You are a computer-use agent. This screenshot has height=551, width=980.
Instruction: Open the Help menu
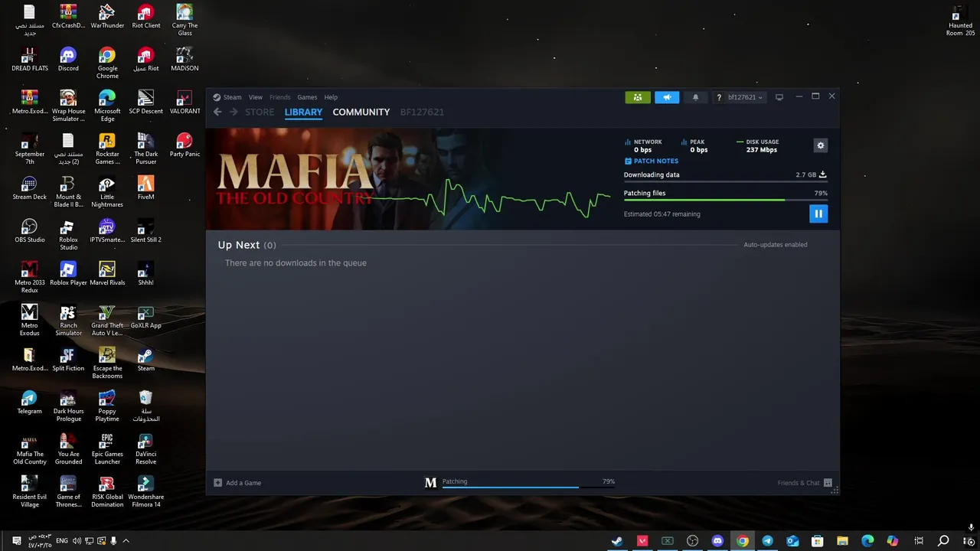pyautogui.click(x=331, y=97)
